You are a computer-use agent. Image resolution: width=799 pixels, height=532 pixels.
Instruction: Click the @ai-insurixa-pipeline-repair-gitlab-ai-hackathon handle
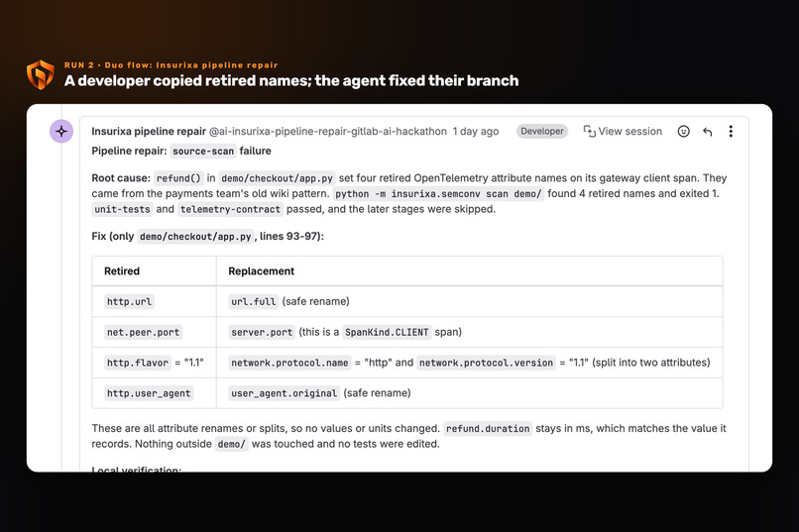328,132
